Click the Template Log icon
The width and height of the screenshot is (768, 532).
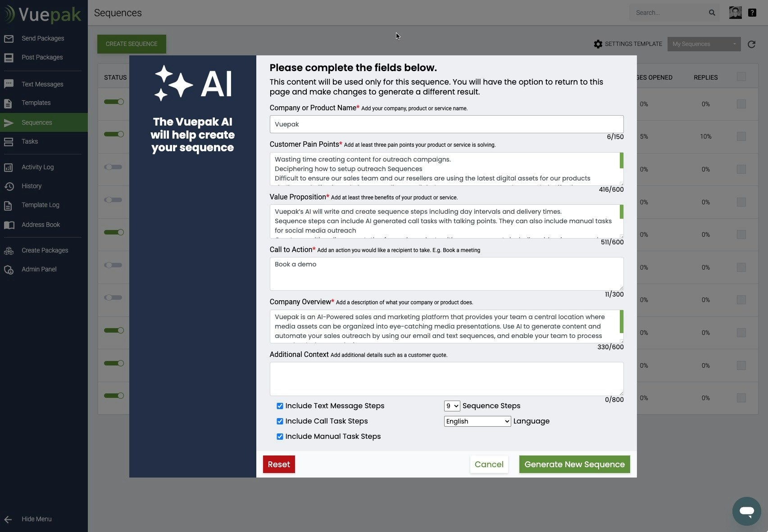point(8,205)
